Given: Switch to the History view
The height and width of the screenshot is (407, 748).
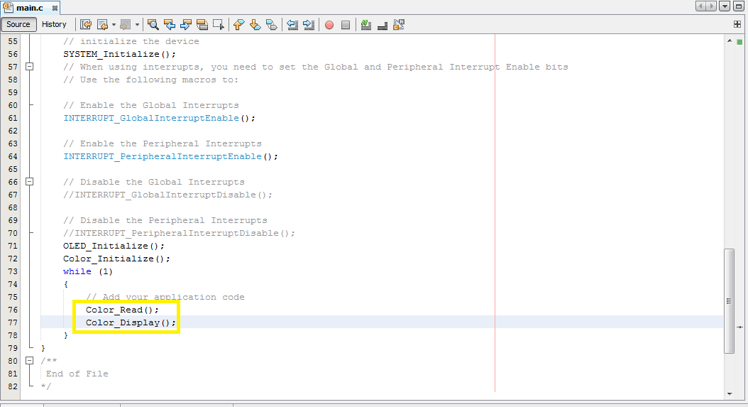Looking at the screenshot, I should pos(54,24).
